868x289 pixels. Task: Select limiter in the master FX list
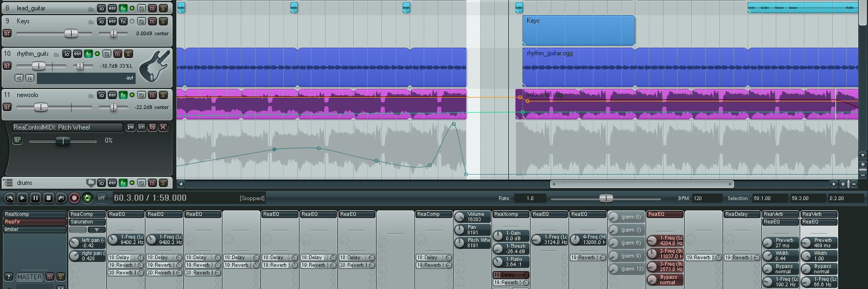35,229
